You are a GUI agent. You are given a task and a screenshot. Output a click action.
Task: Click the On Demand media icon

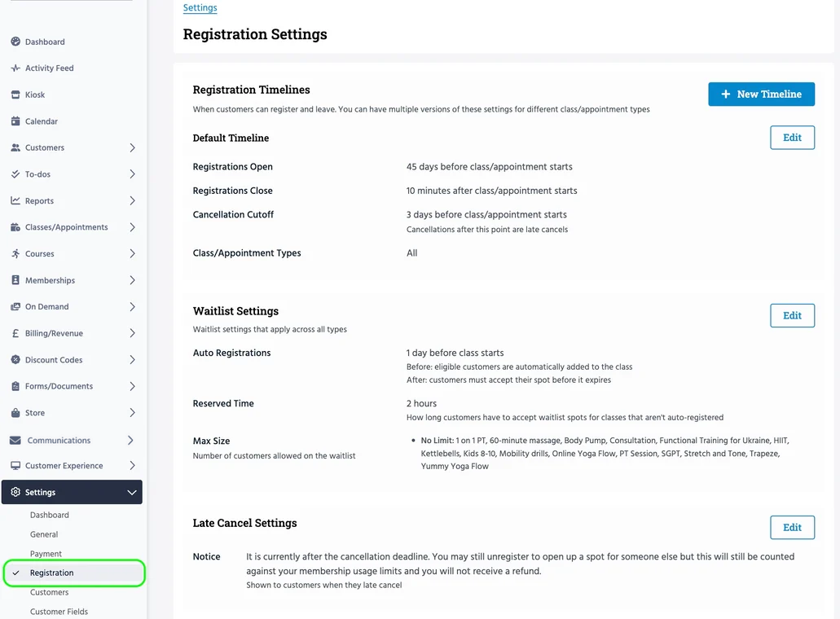pyautogui.click(x=15, y=307)
